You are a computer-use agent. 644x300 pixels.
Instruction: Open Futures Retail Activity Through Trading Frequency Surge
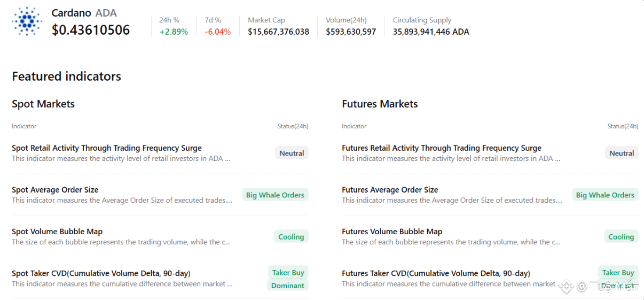[442, 148]
